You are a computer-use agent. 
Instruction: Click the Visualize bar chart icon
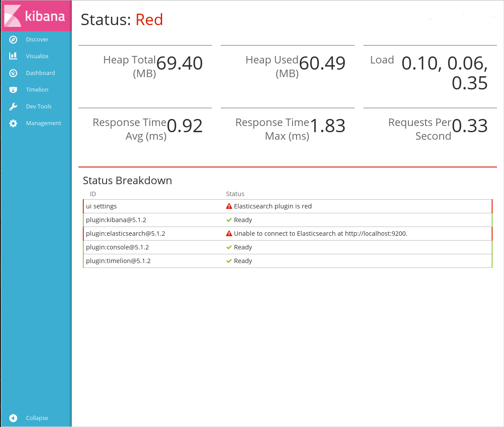pyautogui.click(x=13, y=56)
